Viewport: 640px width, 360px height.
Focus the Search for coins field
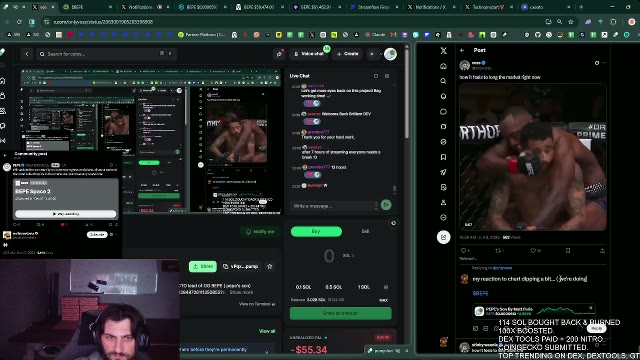pyautogui.click(x=106, y=54)
